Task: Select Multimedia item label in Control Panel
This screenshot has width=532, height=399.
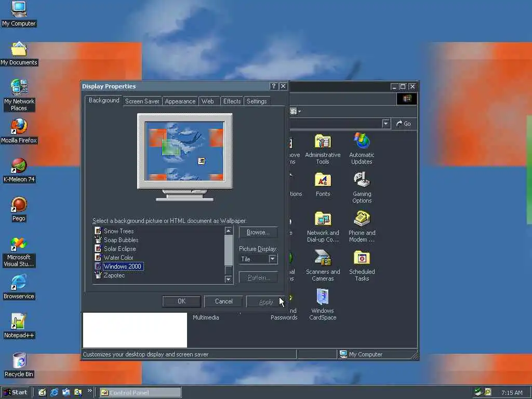Action: [206, 317]
